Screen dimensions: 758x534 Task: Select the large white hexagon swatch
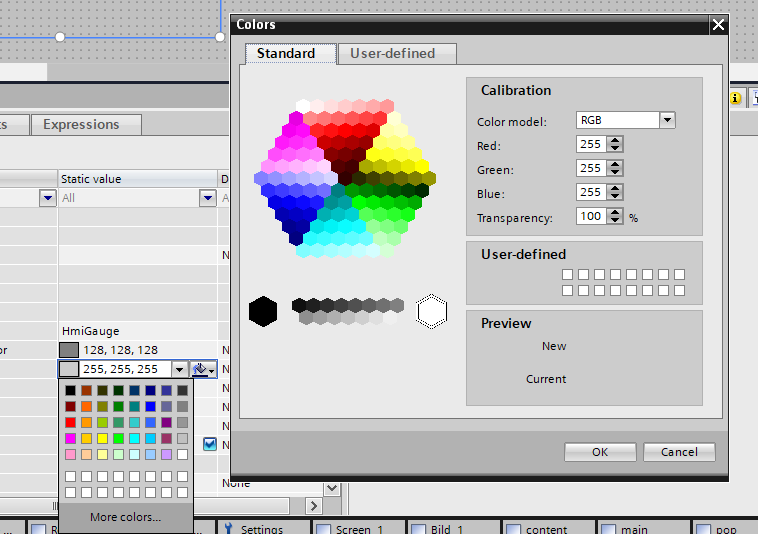tap(432, 311)
